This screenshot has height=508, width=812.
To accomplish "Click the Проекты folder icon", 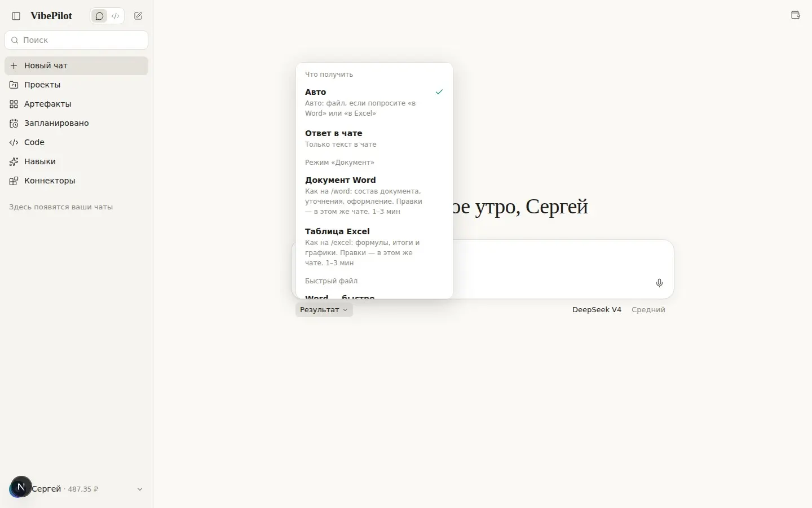I will pos(14,85).
